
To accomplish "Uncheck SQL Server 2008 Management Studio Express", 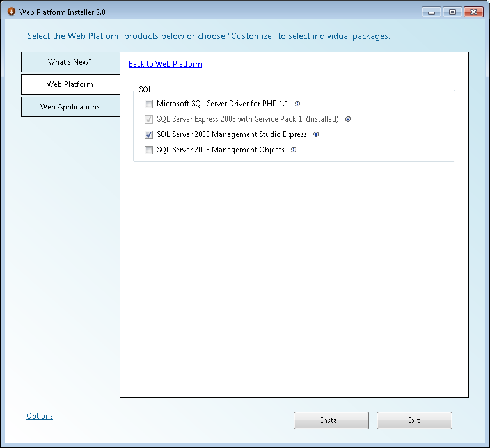I will (149, 134).
